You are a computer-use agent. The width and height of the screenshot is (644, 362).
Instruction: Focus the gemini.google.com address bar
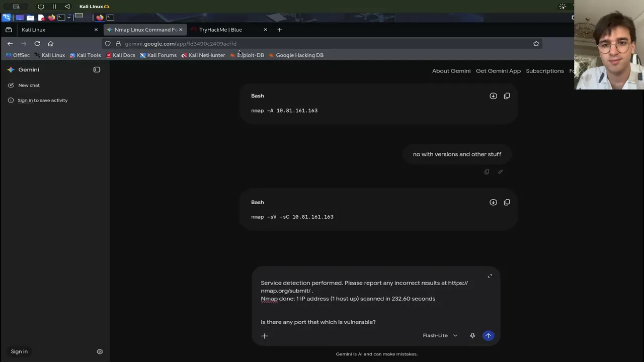[x=322, y=44]
